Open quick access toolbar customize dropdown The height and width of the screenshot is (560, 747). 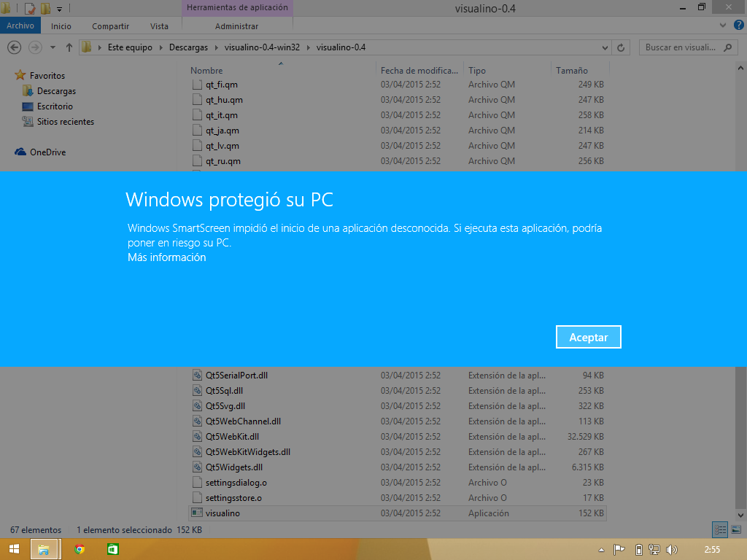click(60, 9)
